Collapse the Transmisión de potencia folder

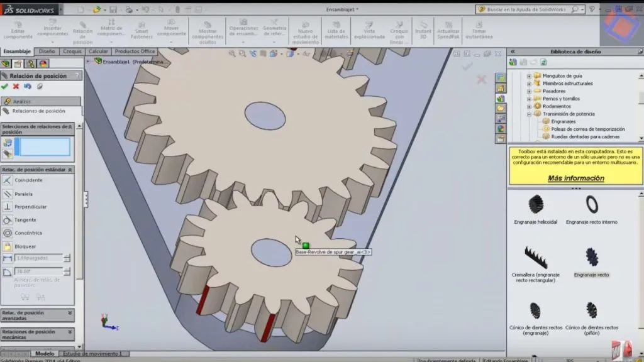click(529, 114)
